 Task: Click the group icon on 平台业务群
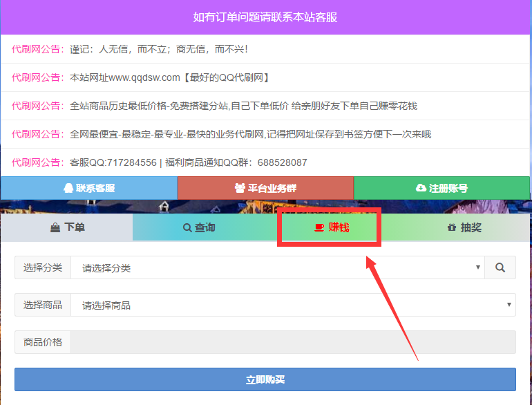click(240, 188)
